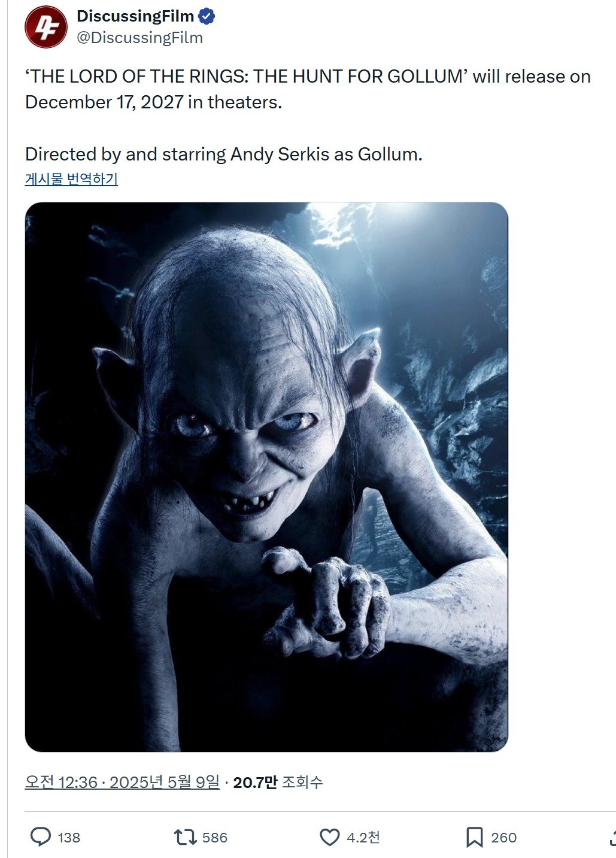Click the reply speech bubble icon

pos(41,836)
